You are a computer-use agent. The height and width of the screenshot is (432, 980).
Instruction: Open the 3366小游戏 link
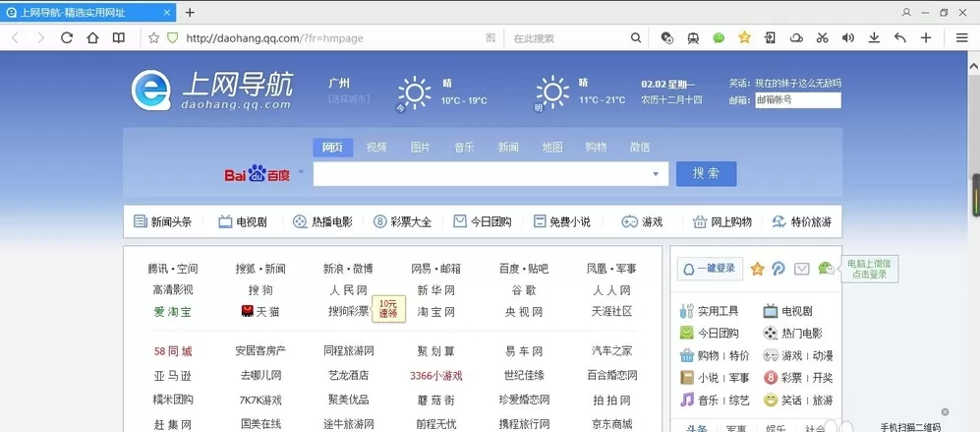435,376
